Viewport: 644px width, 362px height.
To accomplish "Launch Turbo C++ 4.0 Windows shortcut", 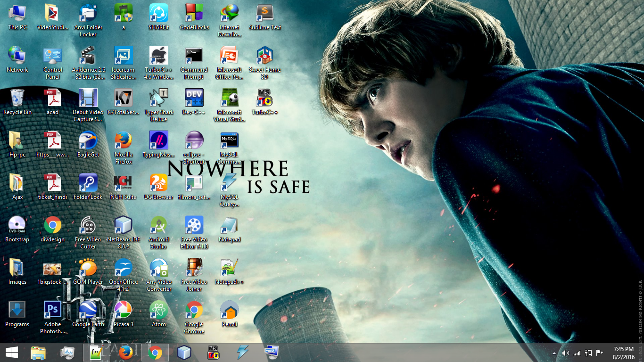I will pos(159,63).
